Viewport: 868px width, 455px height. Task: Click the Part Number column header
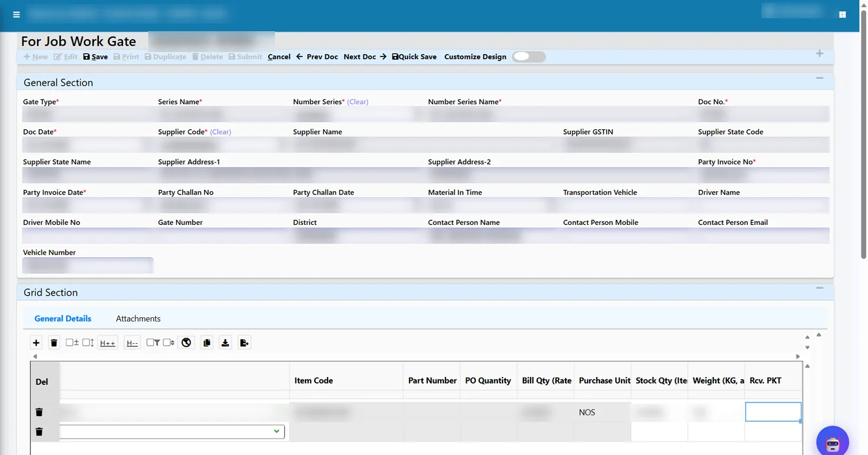[432, 380]
